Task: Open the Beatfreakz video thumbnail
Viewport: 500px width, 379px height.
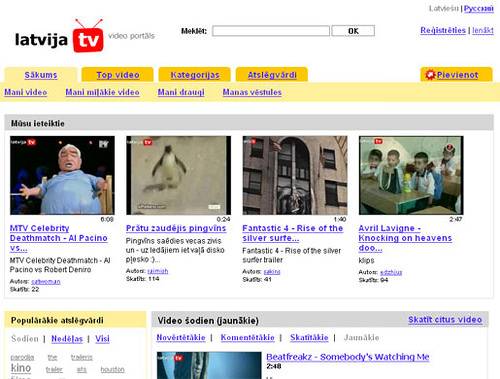Action: click(x=209, y=365)
